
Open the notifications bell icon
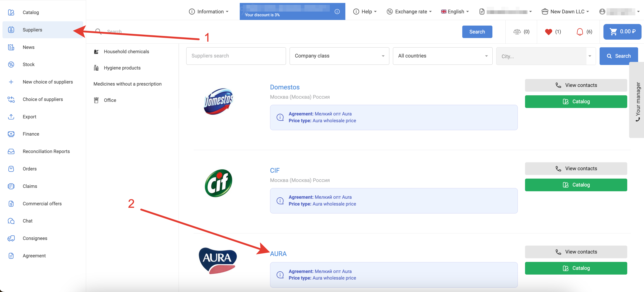pyautogui.click(x=579, y=32)
